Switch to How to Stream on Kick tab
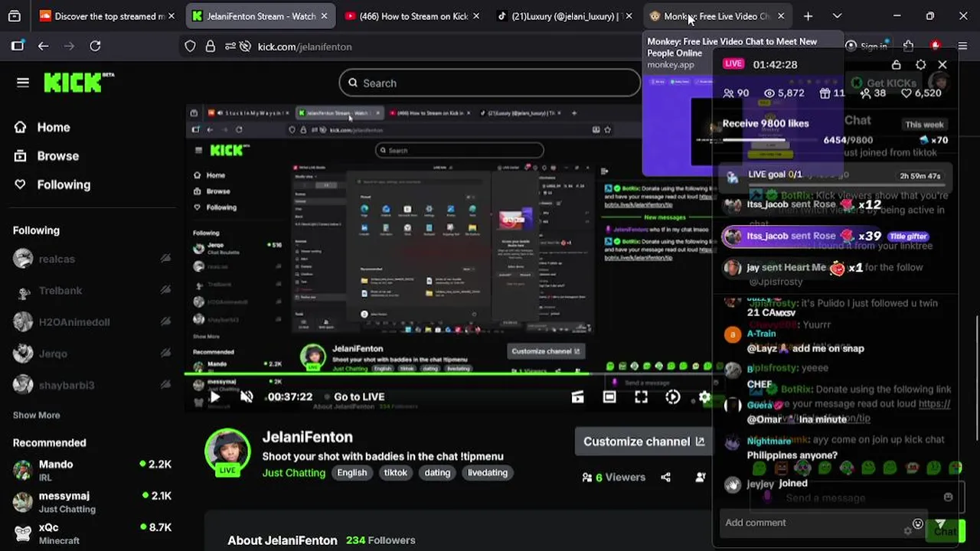Screen dimensions: 980x551 click(413, 16)
